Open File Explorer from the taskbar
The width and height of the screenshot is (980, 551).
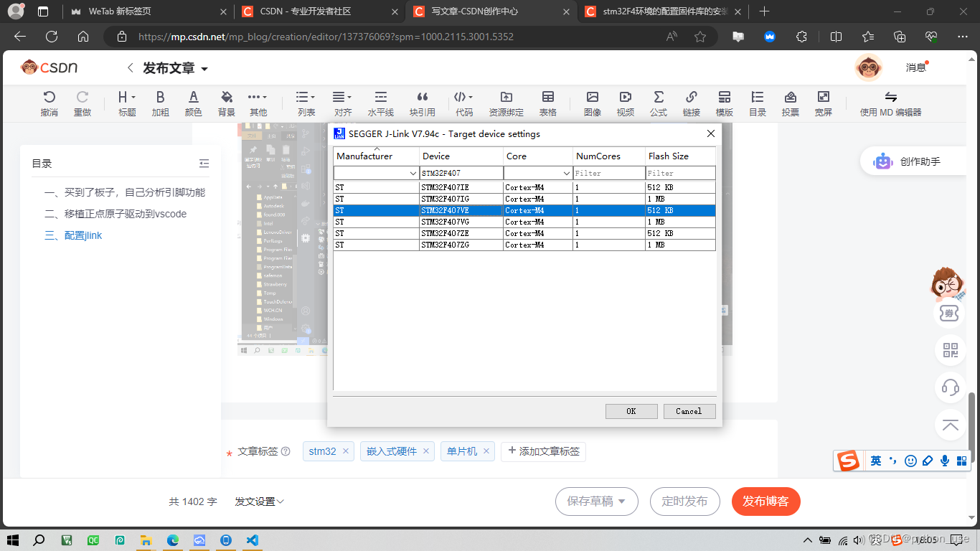click(x=146, y=540)
